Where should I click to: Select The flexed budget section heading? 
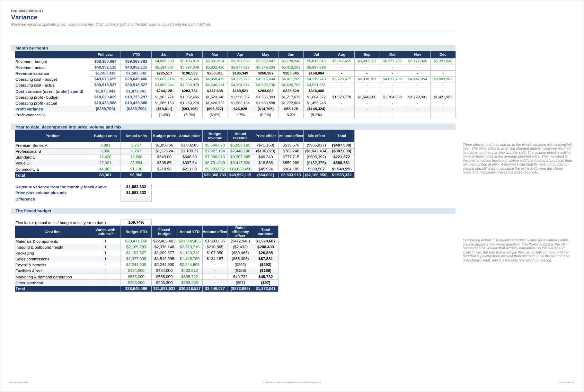click(x=33, y=211)
